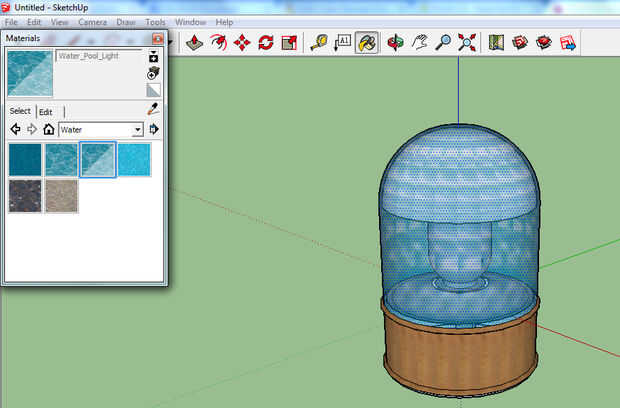Pick the Sample Paint eyedropper
The image size is (620, 408).
click(154, 109)
